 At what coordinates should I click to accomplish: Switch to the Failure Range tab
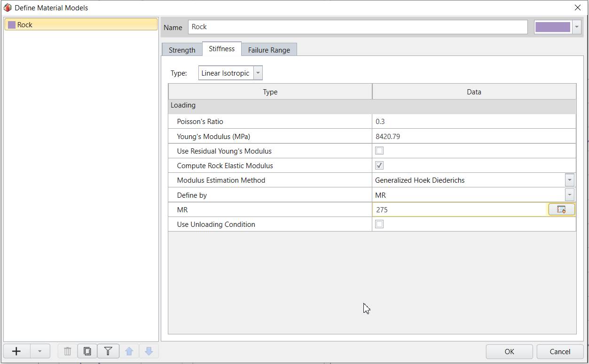pyautogui.click(x=269, y=49)
